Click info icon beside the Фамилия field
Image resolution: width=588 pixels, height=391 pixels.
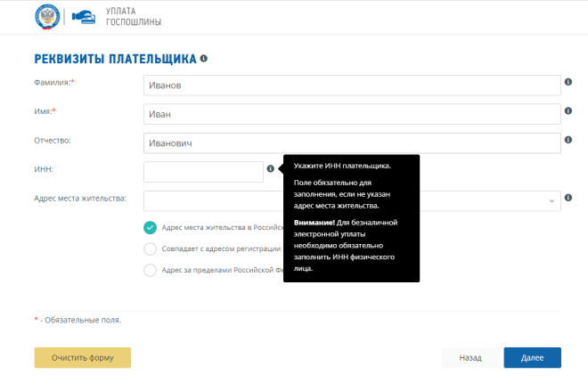568,82
